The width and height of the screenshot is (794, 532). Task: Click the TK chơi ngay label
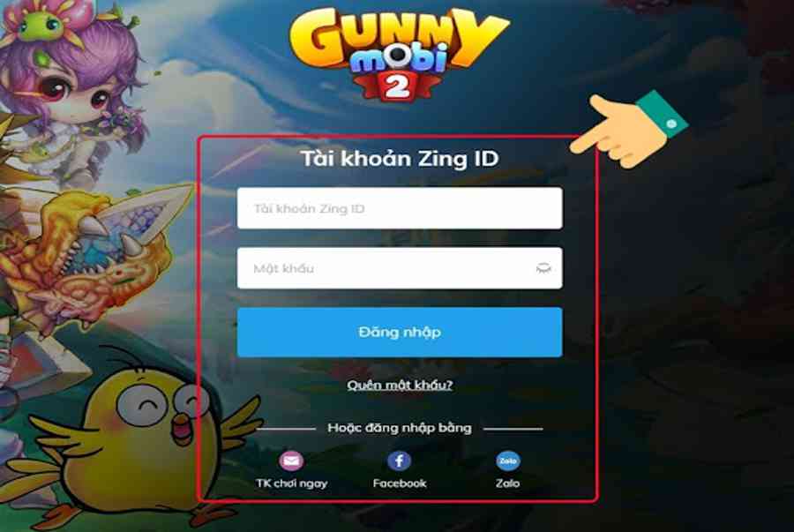(291, 483)
